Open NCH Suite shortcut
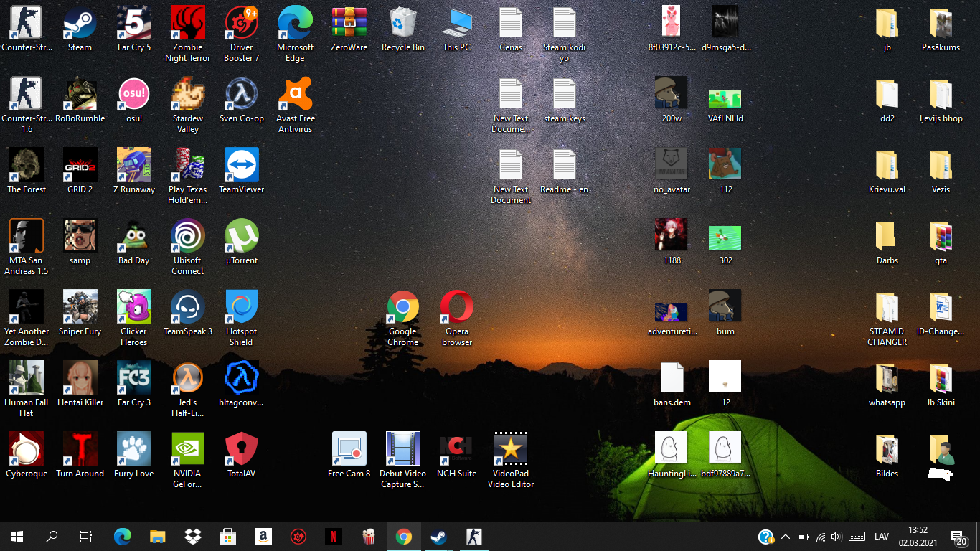The width and height of the screenshot is (980, 551). tap(457, 456)
